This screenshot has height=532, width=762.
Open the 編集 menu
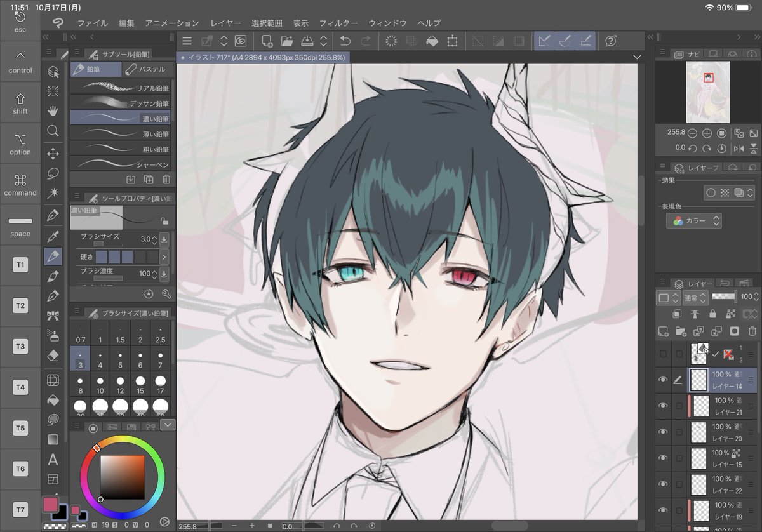126,23
